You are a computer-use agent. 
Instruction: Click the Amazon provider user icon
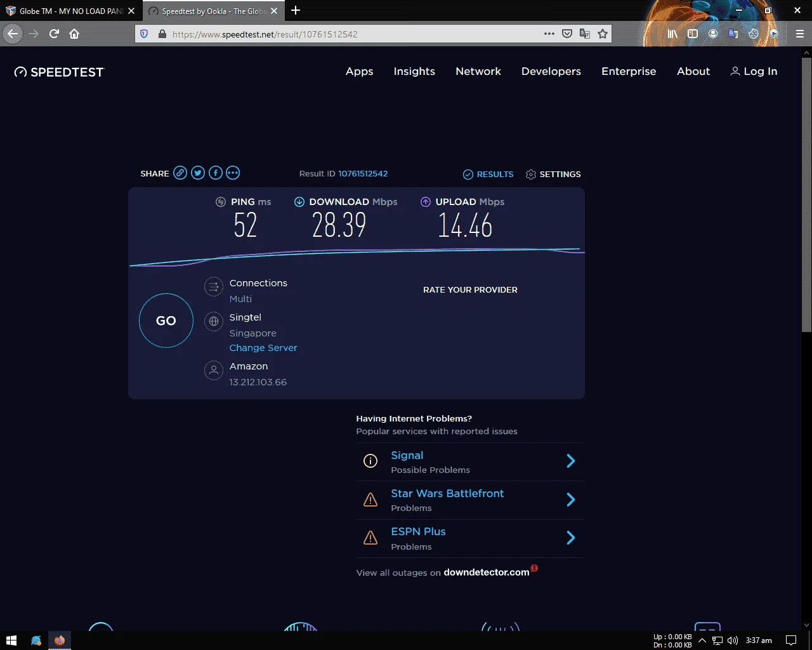tap(214, 370)
